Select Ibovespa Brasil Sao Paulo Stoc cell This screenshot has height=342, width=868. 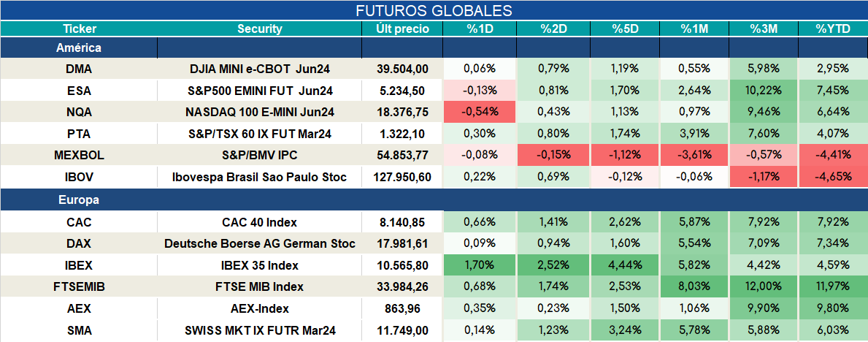[260, 178]
